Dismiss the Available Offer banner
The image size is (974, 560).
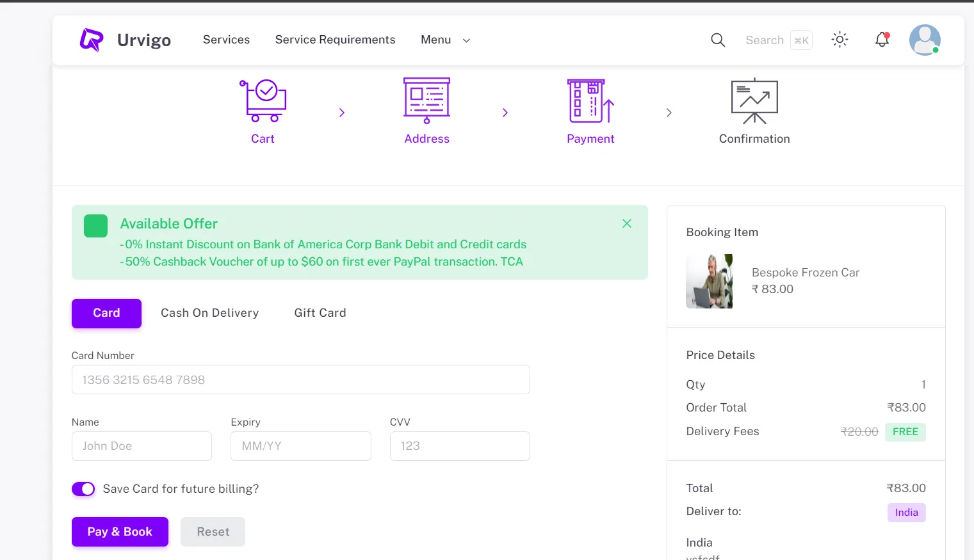tap(627, 223)
